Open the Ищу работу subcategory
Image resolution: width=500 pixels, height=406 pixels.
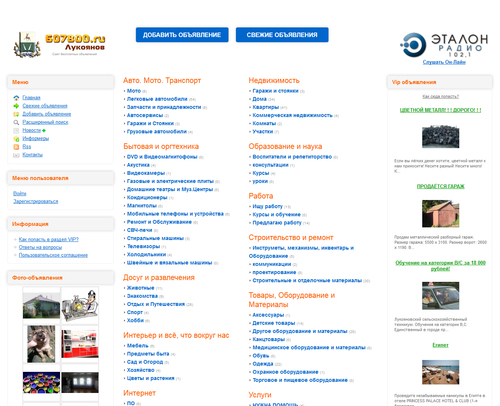pyautogui.click(x=267, y=207)
